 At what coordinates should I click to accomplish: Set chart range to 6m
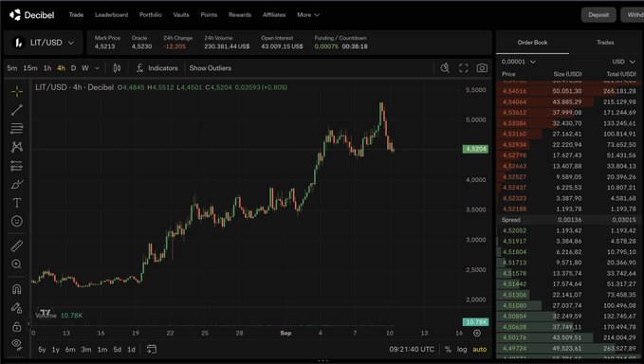(x=70, y=349)
